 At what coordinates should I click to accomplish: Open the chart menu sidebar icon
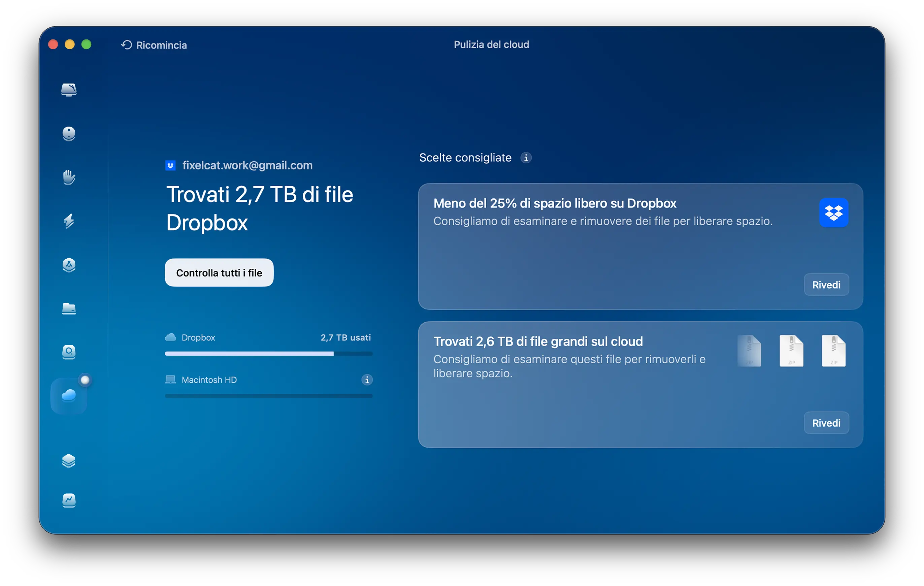pos(69,500)
